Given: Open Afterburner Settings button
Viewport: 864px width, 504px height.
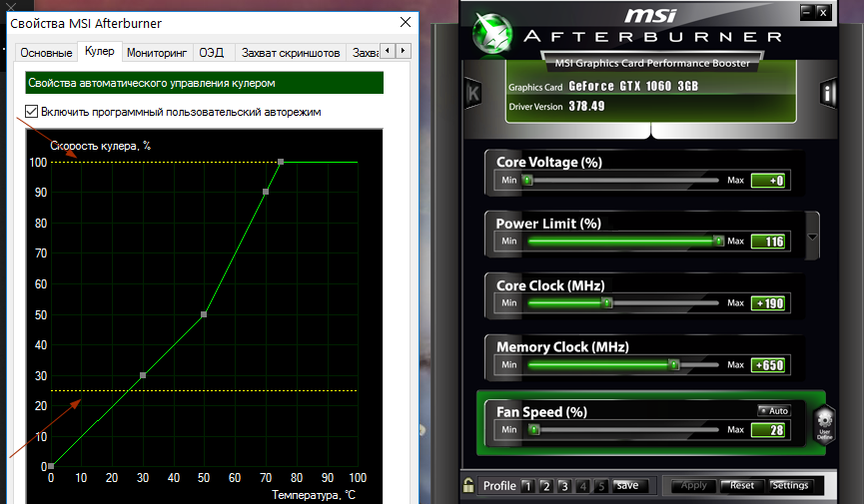Looking at the screenshot, I should coord(790,485).
